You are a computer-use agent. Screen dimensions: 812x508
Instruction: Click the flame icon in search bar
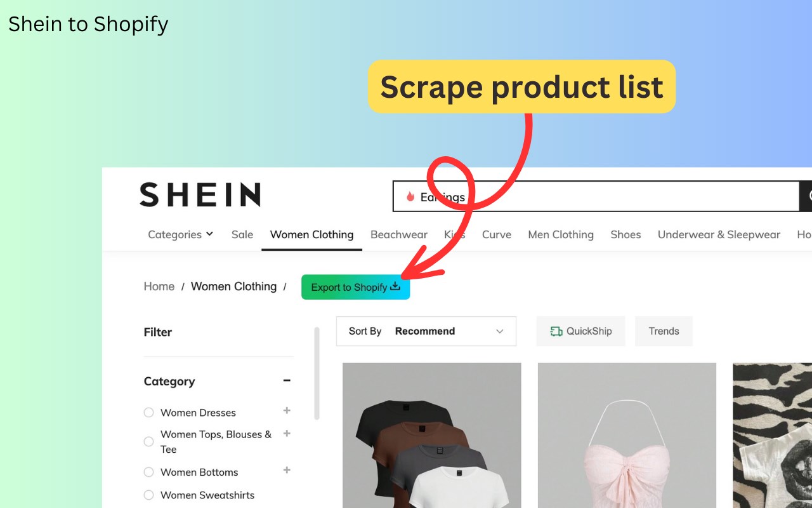pyautogui.click(x=410, y=197)
